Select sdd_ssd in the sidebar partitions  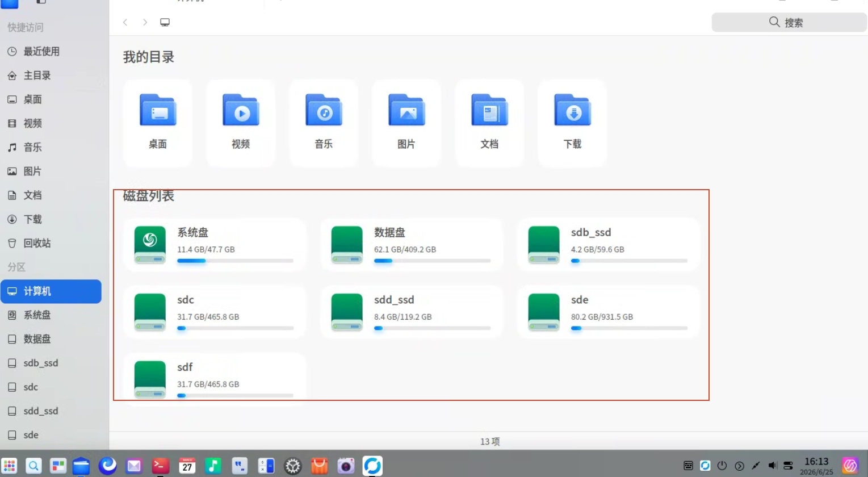coord(51,411)
